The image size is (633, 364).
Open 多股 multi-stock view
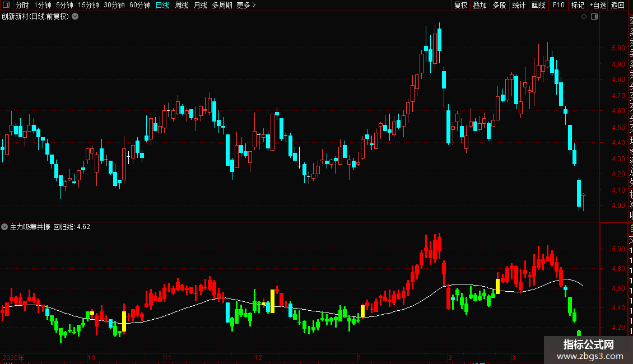coord(499,5)
